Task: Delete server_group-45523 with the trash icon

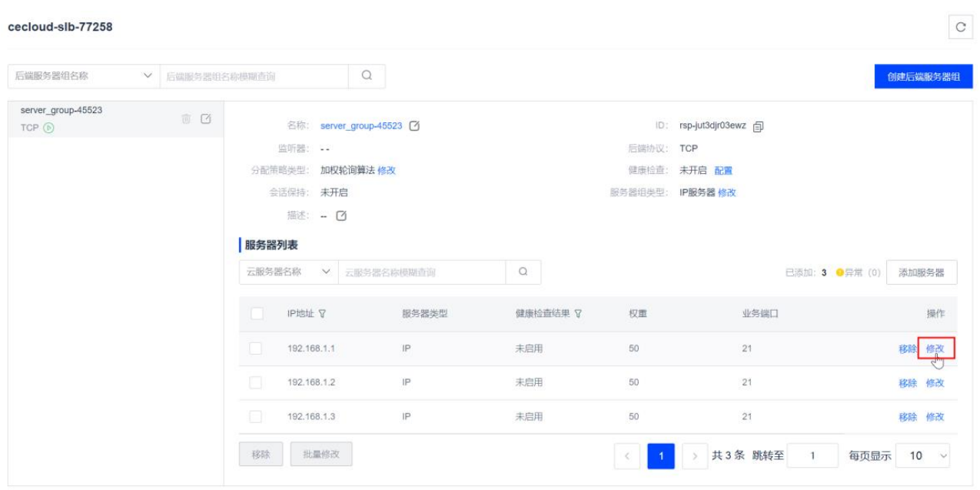Action: coord(185,119)
